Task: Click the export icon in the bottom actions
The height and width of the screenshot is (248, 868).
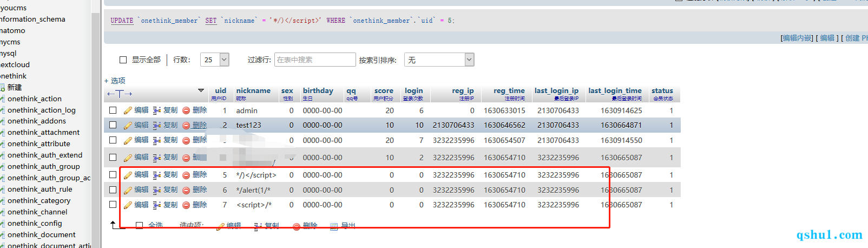Action: tap(334, 226)
